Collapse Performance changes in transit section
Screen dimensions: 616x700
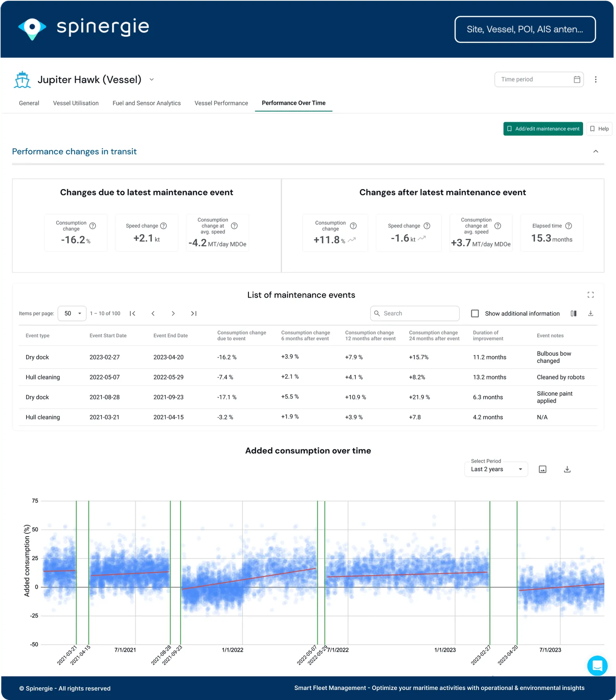pos(596,151)
